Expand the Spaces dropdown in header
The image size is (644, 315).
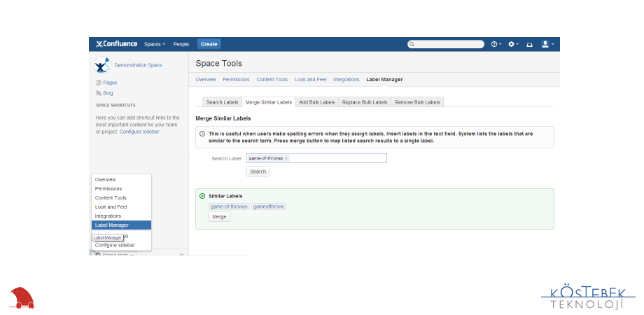[155, 44]
